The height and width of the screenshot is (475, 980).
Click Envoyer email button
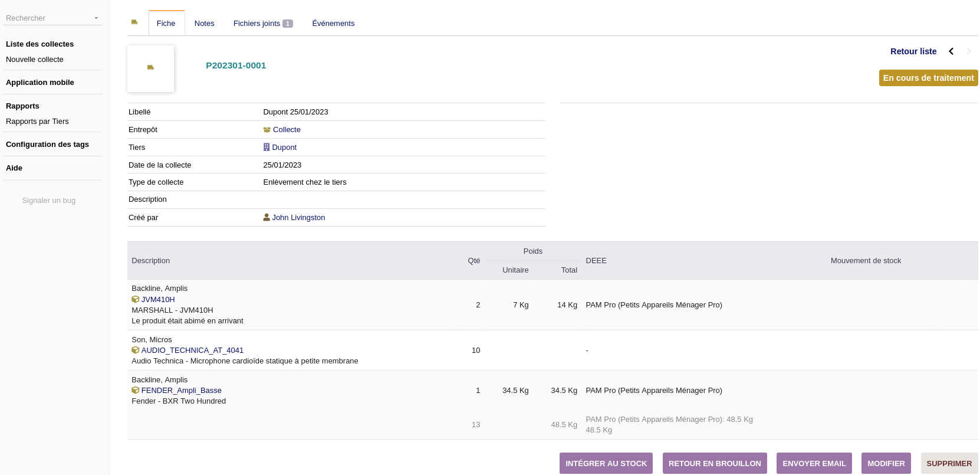814,463
